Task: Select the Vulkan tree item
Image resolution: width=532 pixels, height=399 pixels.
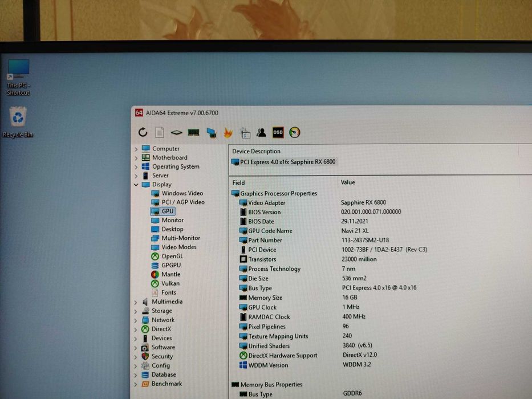Action: 165,283
